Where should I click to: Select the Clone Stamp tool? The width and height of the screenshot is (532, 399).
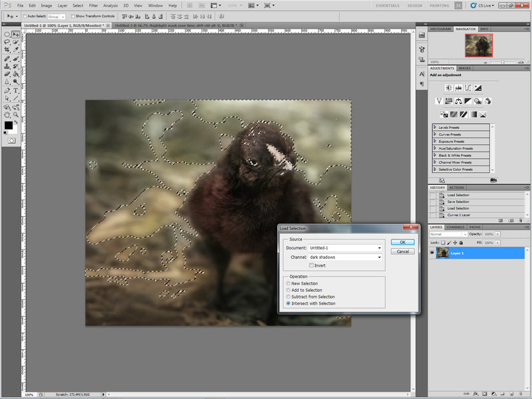pyautogui.click(x=7, y=66)
